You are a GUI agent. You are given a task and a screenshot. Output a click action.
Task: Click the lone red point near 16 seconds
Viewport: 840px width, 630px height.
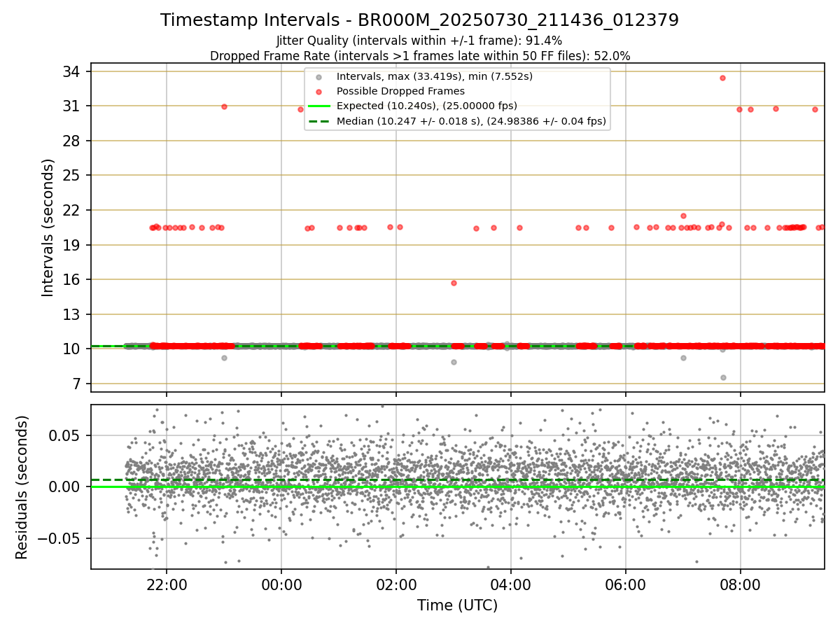tap(454, 283)
